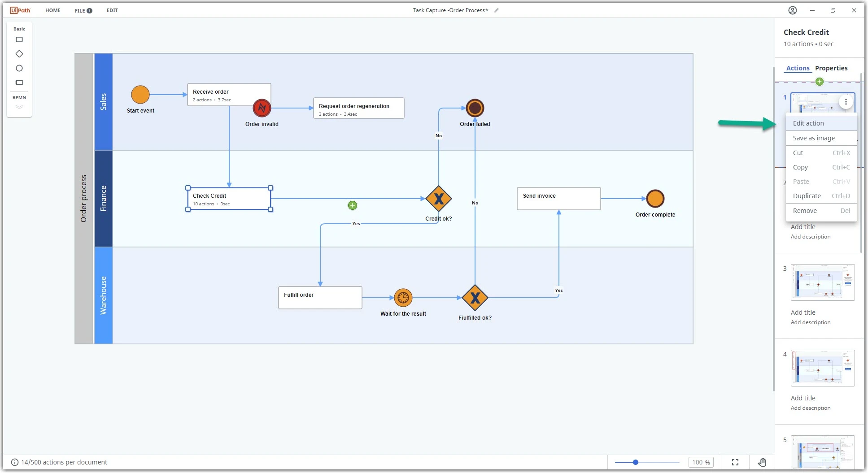Image resolution: width=868 pixels, height=473 pixels.
Task: Add description for action 3
Action: [x=811, y=322]
